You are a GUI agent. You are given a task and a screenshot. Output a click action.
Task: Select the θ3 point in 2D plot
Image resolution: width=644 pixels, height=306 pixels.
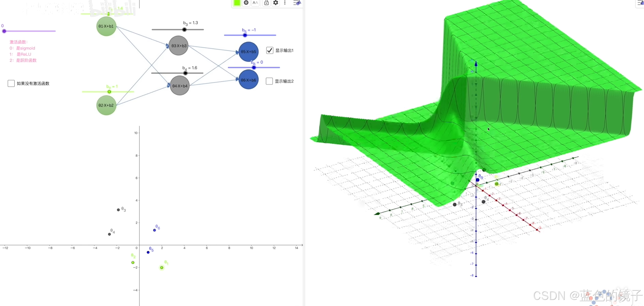[x=118, y=210]
